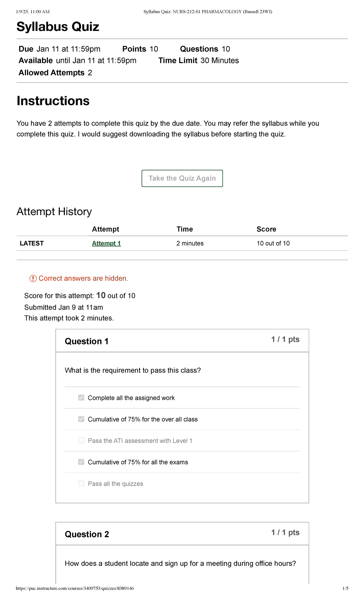Click the Take the Quiz Again button
The height and width of the screenshot is (600, 364).
click(x=182, y=178)
